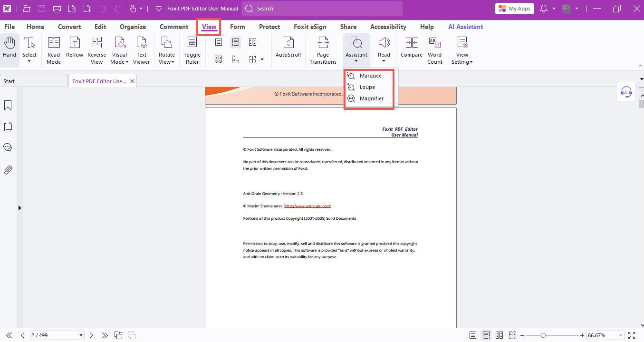The height and width of the screenshot is (342, 644).
Task: Click the zoom out minus button
Action: point(522,335)
